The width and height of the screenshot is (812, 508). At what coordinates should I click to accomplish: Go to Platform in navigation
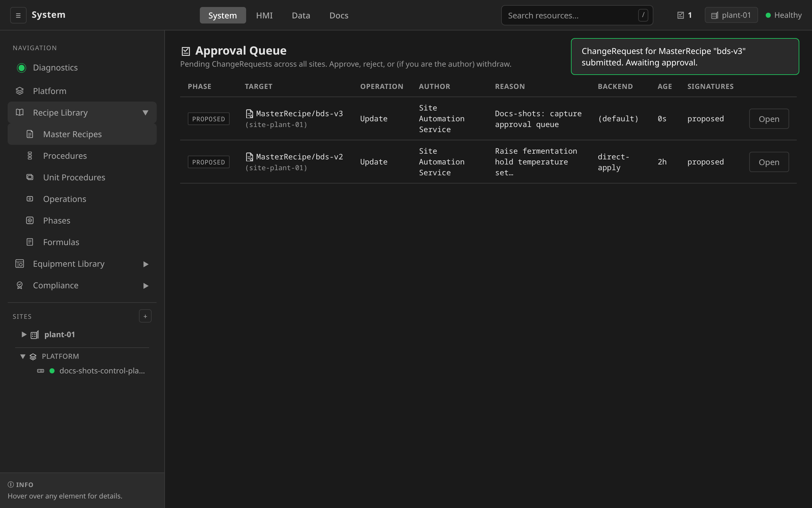tap(82, 91)
